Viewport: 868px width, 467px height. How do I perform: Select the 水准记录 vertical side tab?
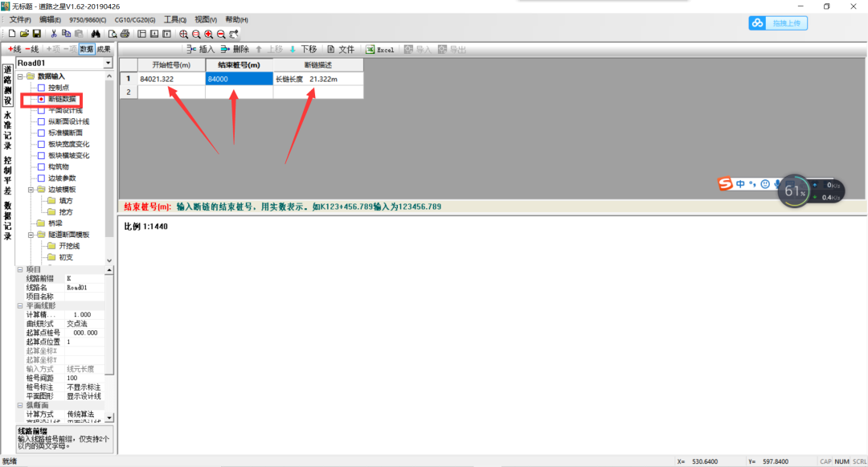pyautogui.click(x=7, y=130)
